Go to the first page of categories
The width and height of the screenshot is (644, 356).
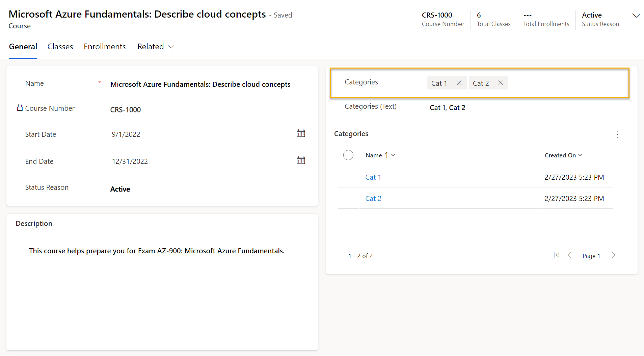click(557, 255)
